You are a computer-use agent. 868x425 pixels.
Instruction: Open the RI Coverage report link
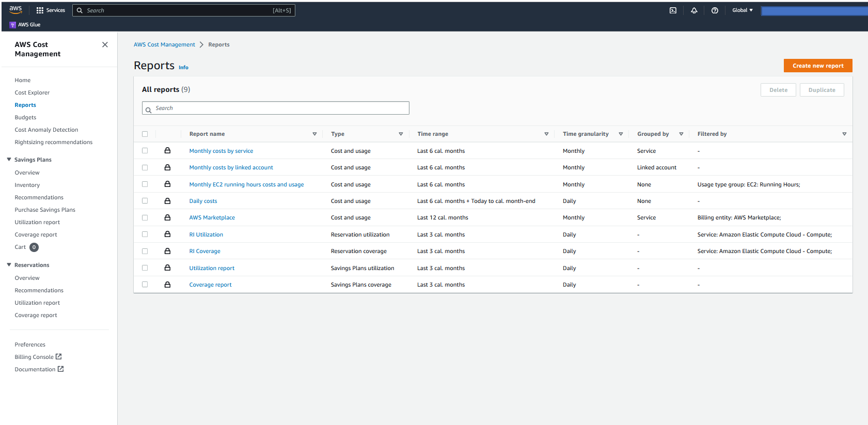[x=204, y=251]
